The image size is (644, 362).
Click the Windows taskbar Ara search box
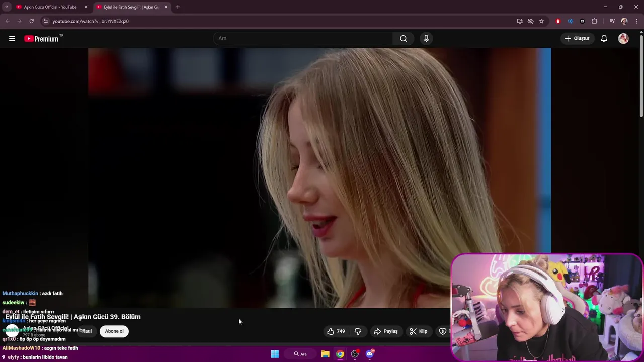coord(300,354)
